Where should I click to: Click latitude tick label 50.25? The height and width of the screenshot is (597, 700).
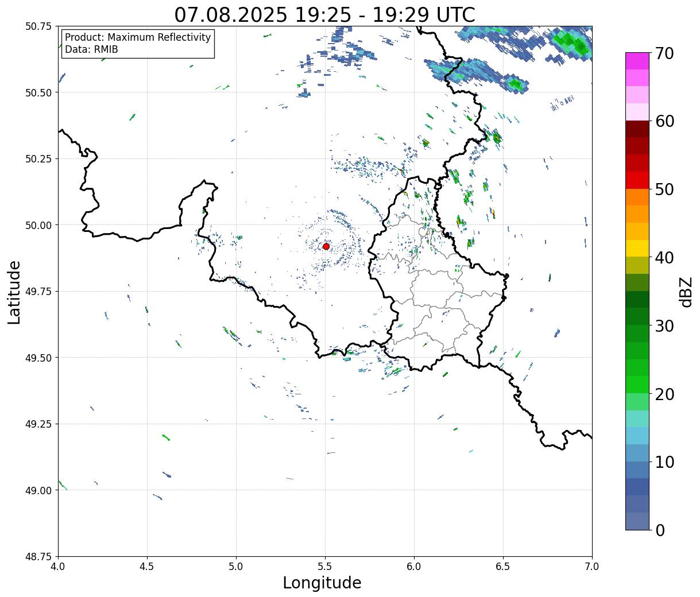click(x=38, y=158)
